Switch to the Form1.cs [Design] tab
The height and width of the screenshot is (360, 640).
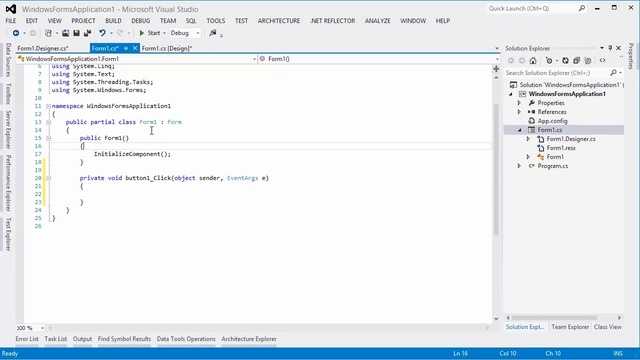[x=167, y=48]
